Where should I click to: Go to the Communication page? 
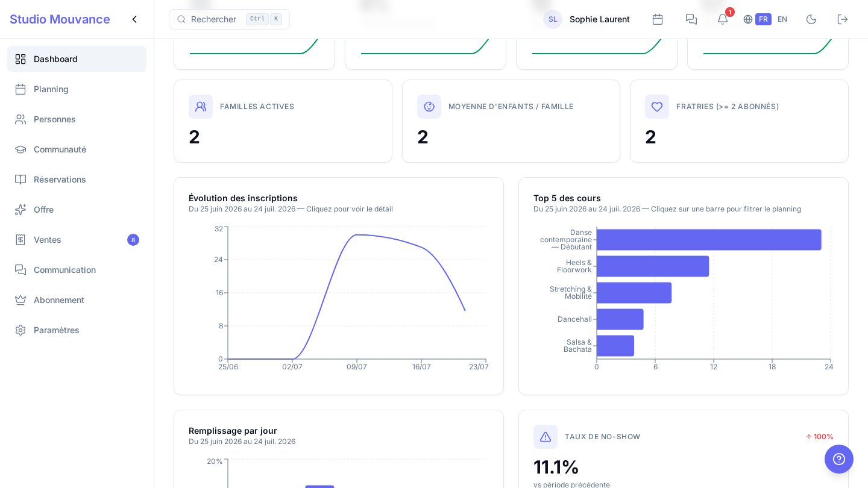77,270
